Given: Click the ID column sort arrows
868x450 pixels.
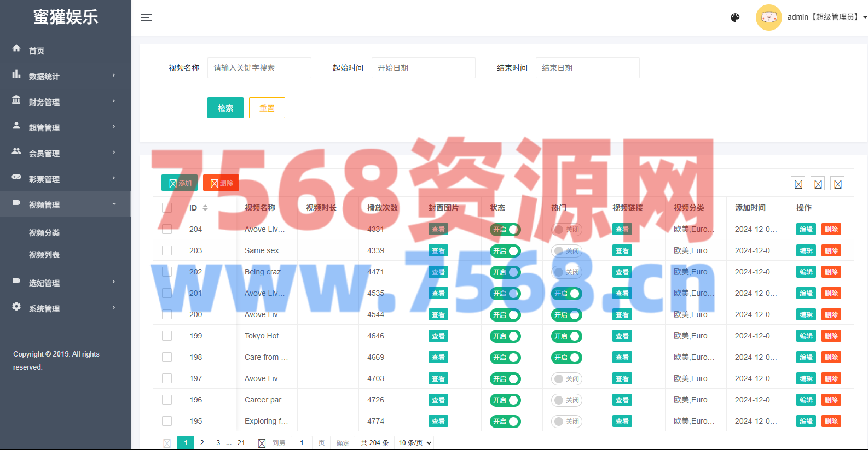Looking at the screenshot, I should (x=205, y=208).
